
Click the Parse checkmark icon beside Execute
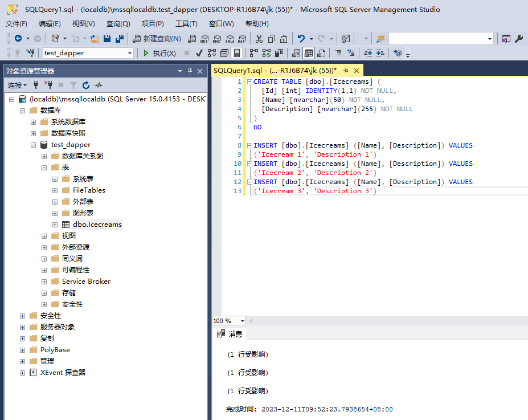(x=199, y=53)
